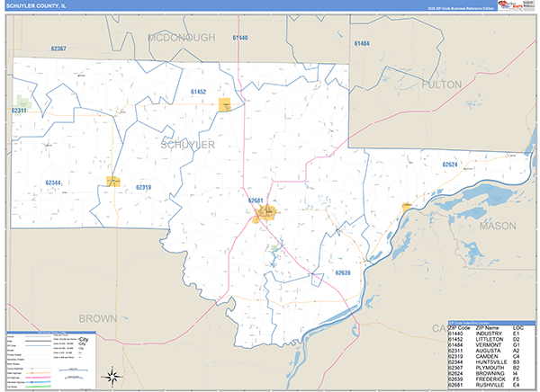
Task: Click 'FREDERICK' in the ZIP index table
Action: (x=490, y=379)
